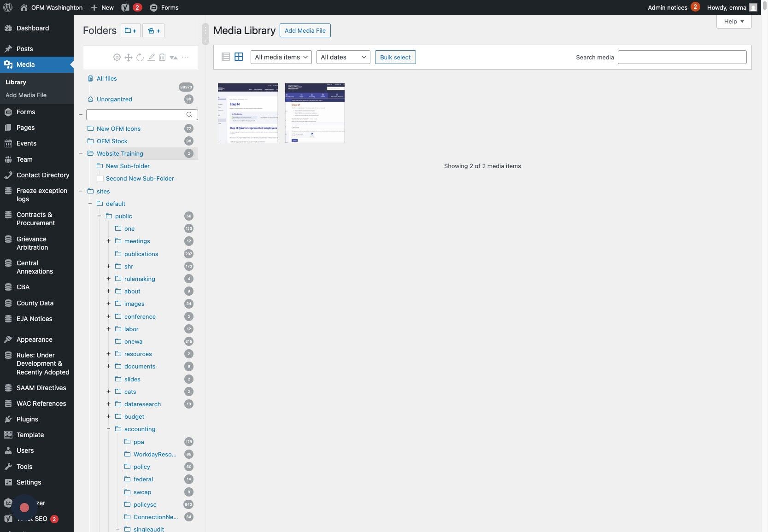
Task: Expand the dataresearch folder
Action: coord(109,404)
